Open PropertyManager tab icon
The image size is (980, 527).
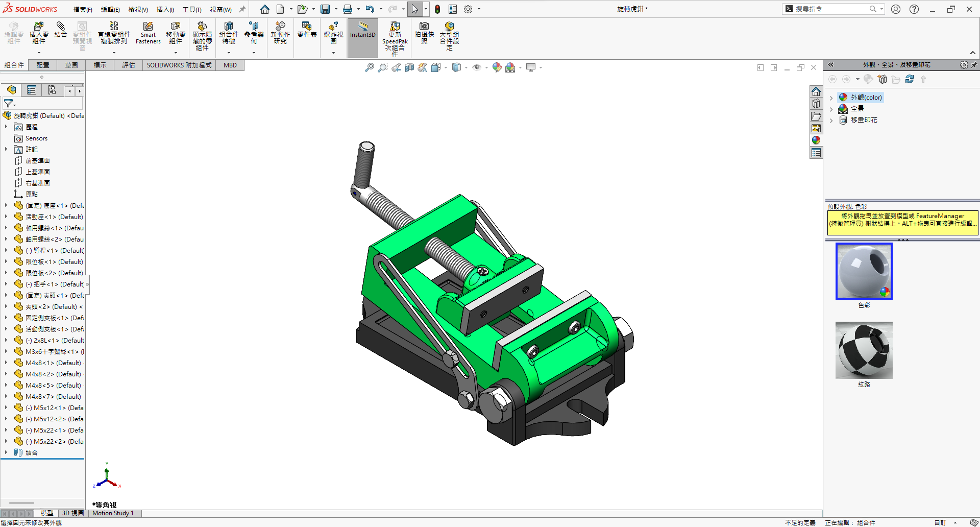point(32,90)
